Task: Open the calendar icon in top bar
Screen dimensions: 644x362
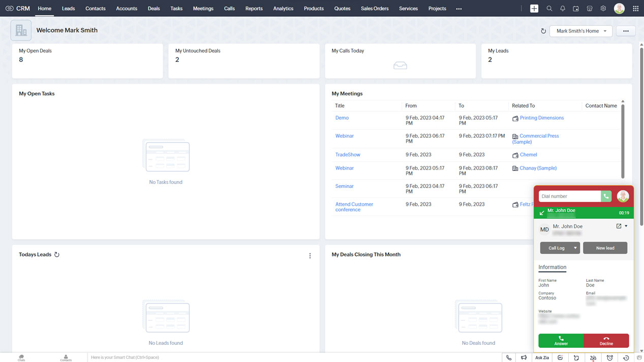Action: [x=576, y=9]
